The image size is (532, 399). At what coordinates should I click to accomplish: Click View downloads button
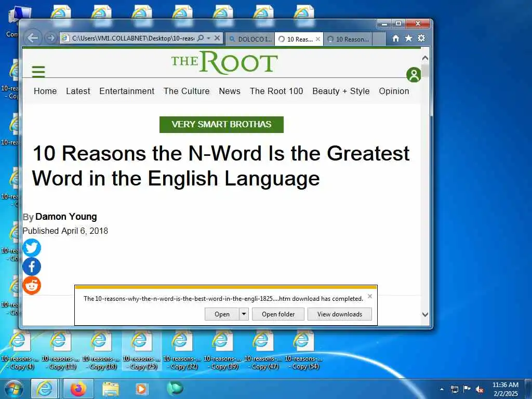[x=340, y=314]
